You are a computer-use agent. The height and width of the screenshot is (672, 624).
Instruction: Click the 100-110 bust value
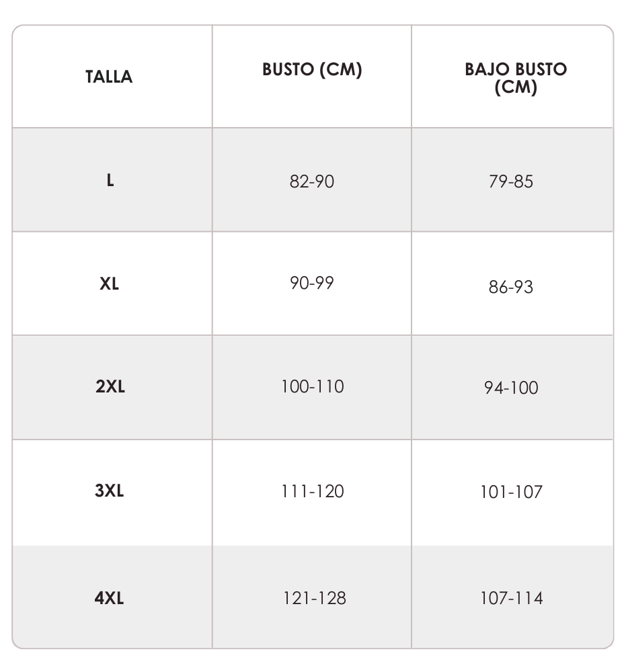(x=312, y=386)
